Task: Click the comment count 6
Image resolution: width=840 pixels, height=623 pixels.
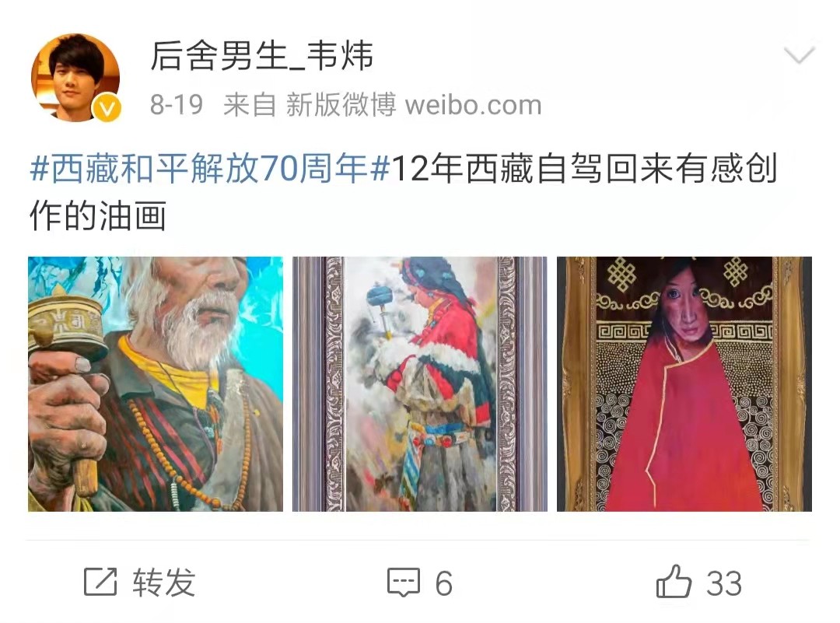Action: (443, 583)
